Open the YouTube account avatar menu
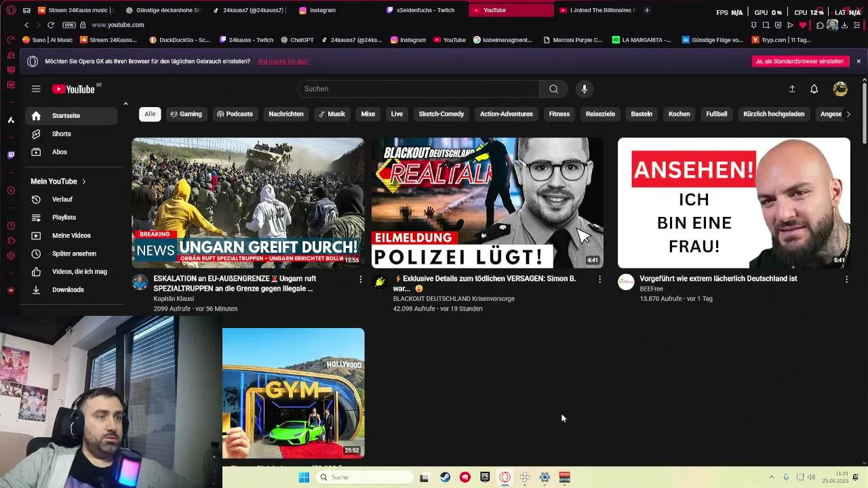 (840, 89)
